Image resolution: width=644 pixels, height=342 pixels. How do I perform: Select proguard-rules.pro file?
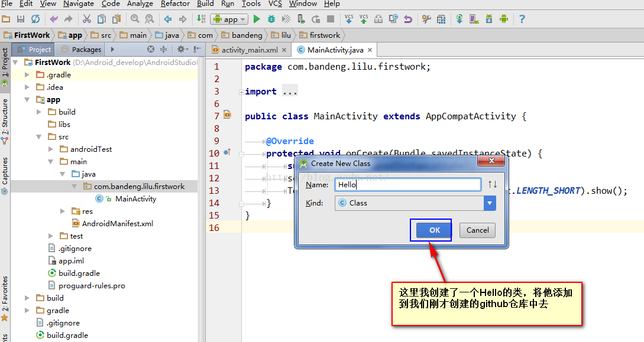pos(92,285)
